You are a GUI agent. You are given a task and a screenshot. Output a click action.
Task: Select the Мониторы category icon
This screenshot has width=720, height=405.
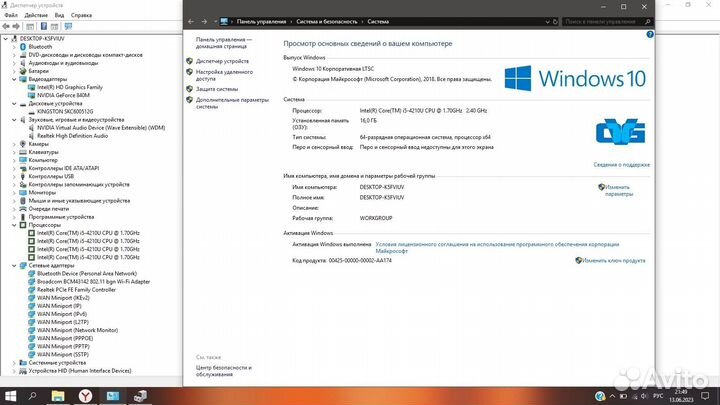pos(23,192)
